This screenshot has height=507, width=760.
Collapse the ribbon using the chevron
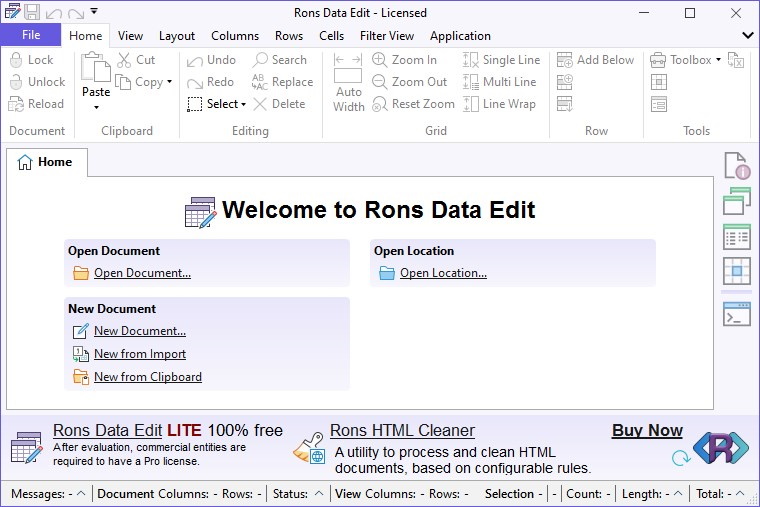point(748,35)
